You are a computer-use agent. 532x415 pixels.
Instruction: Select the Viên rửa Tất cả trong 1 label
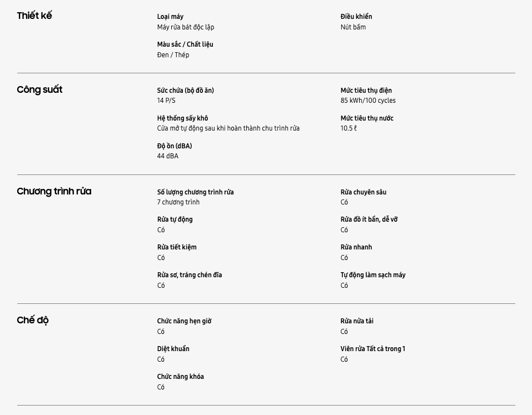coord(373,349)
